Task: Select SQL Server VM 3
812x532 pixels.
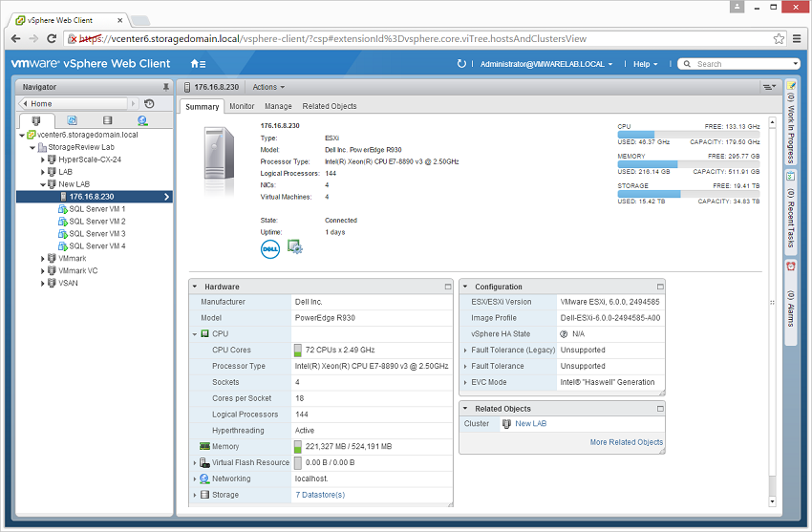Action: (x=97, y=234)
